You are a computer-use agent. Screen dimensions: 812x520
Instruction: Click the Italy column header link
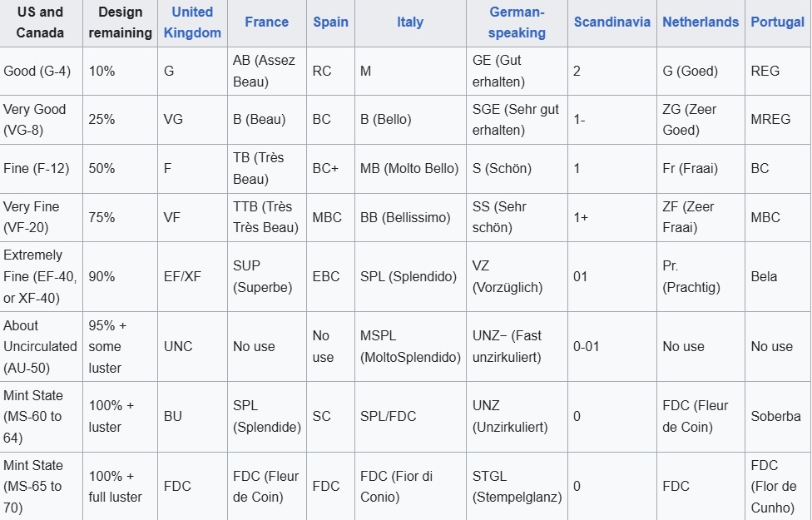(x=410, y=22)
